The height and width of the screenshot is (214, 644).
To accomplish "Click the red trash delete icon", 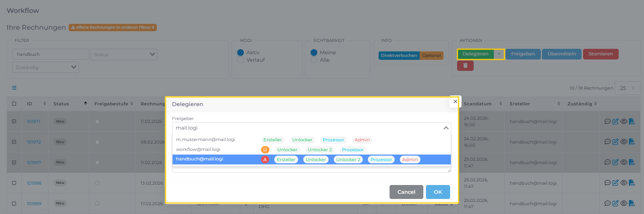I will coord(465,66).
